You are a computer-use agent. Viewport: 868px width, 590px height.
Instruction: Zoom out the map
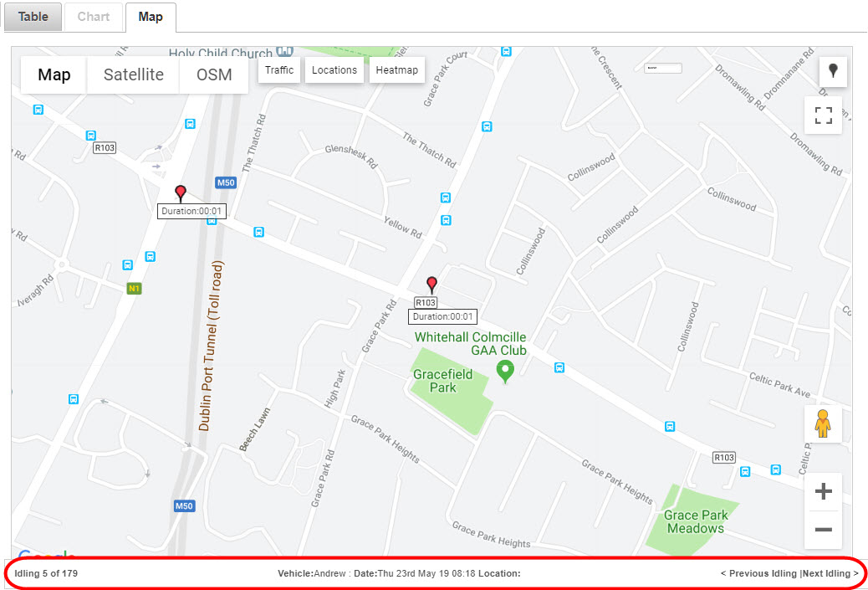(823, 530)
